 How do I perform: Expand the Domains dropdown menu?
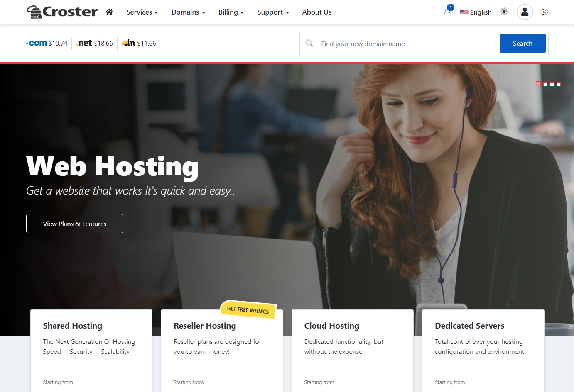click(x=188, y=12)
